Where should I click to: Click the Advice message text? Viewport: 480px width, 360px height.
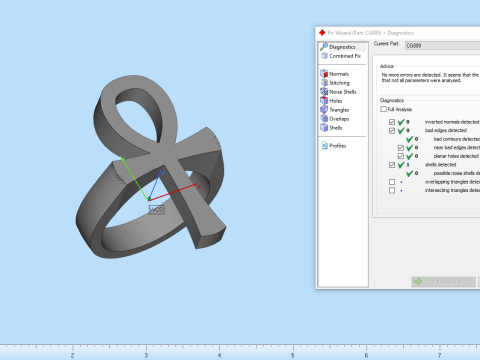point(430,78)
